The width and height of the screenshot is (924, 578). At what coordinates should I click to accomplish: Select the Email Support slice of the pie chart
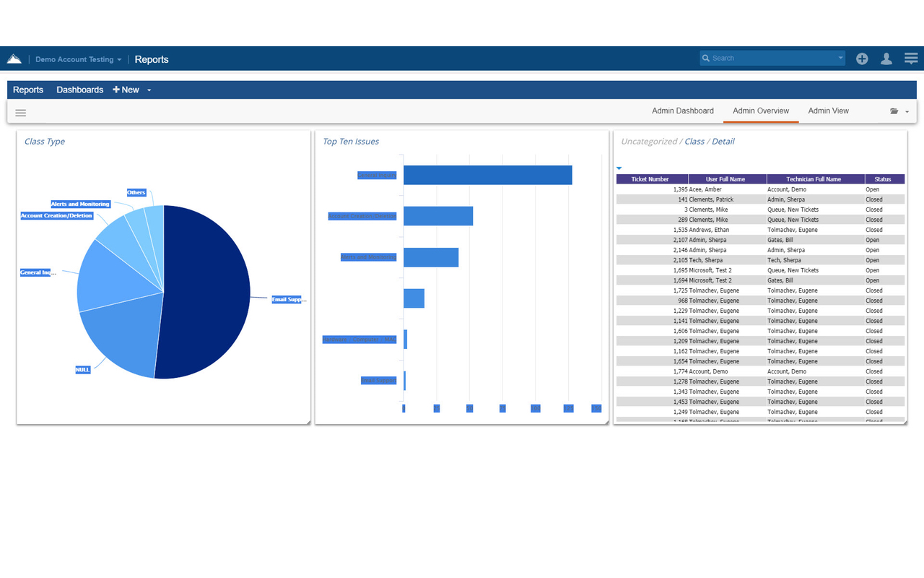[x=209, y=289]
